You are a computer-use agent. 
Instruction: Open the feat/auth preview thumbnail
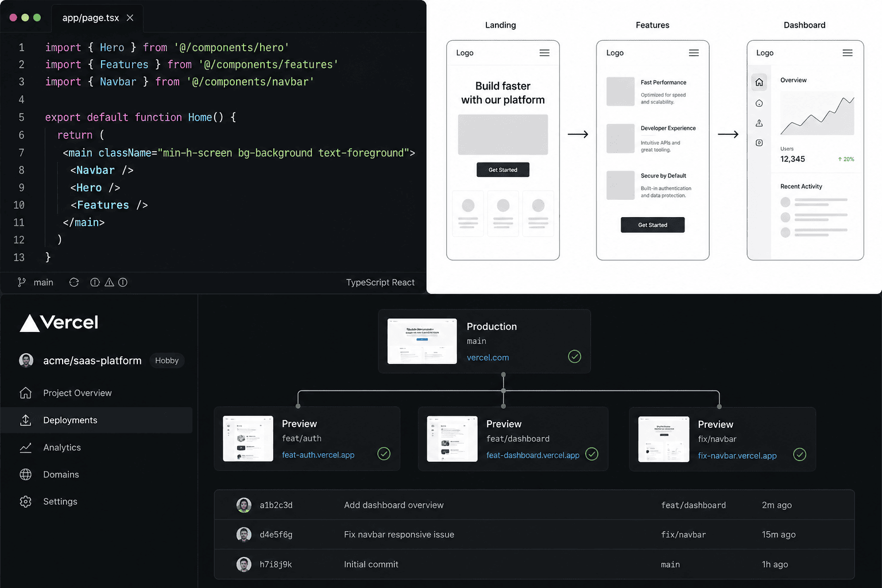pos(248,439)
